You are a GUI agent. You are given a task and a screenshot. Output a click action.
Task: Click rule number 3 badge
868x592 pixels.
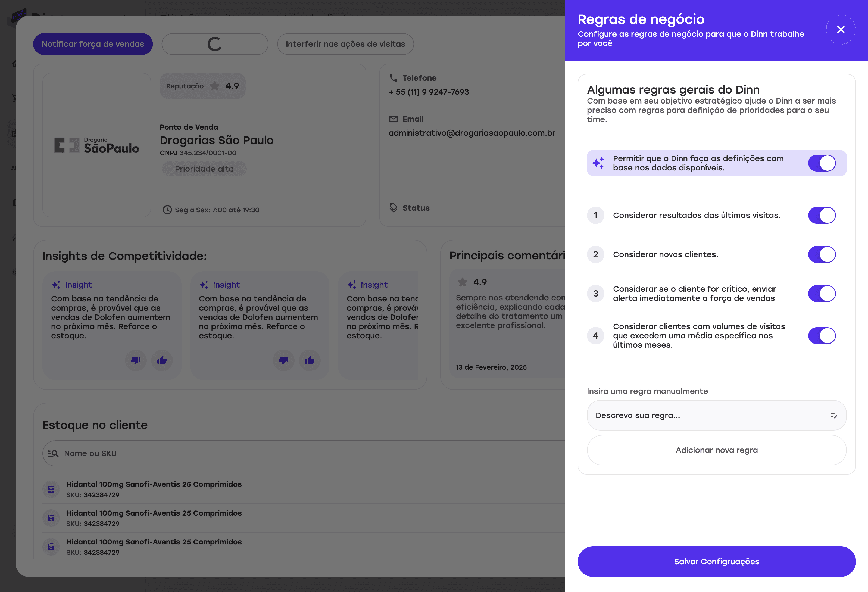[596, 294]
